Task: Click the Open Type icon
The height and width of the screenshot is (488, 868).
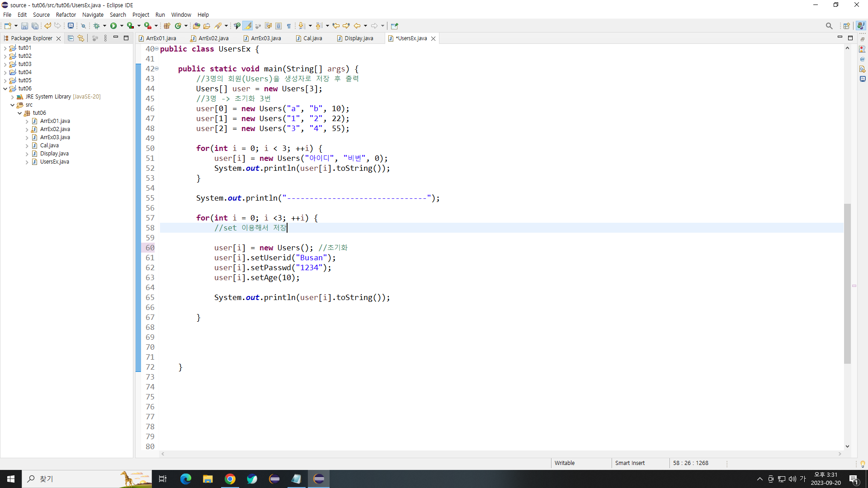Action: pyautogui.click(x=196, y=26)
